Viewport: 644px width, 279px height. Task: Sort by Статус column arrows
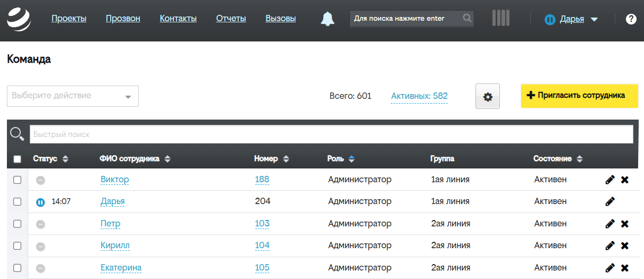[x=65, y=159]
